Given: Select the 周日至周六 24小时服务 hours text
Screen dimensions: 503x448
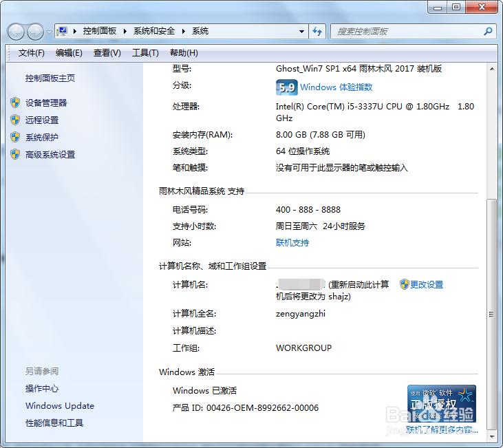Looking at the screenshot, I should click(x=321, y=226).
